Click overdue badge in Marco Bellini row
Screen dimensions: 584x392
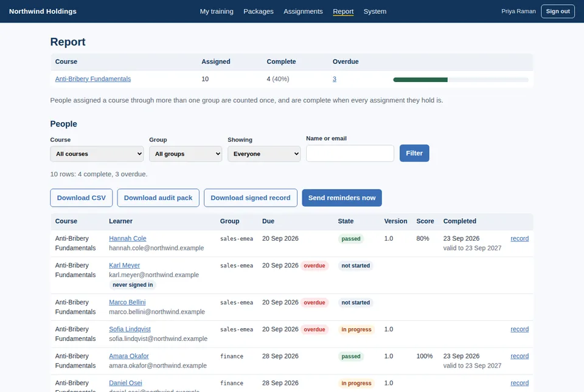coord(315,303)
